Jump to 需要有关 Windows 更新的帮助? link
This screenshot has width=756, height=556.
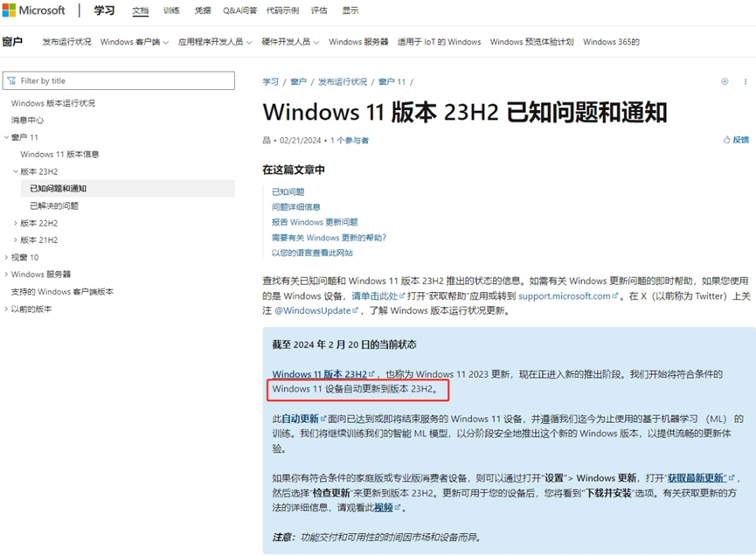329,238
